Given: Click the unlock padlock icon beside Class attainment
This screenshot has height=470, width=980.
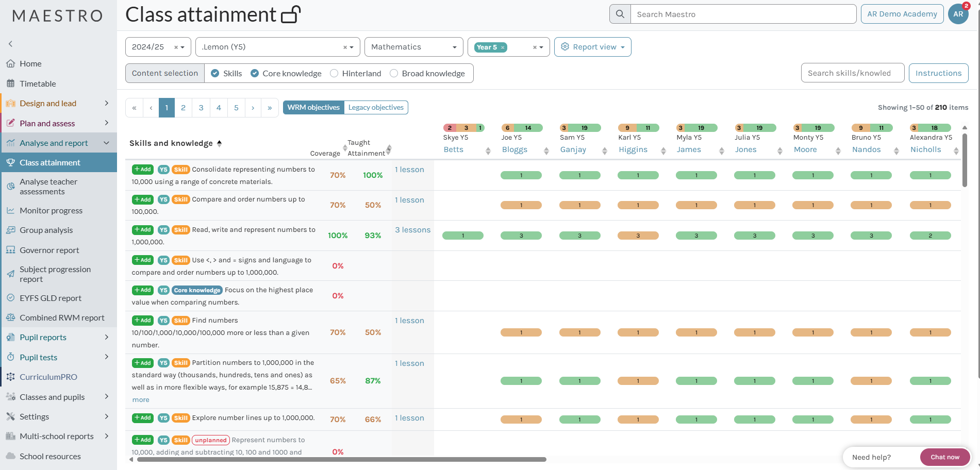Looking at the screenshot, I should [x=291, y=14].
